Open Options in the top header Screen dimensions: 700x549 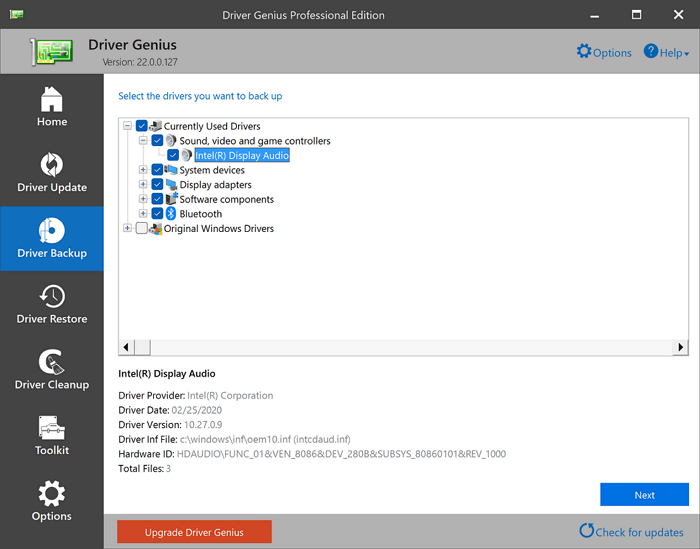point(604,52)
